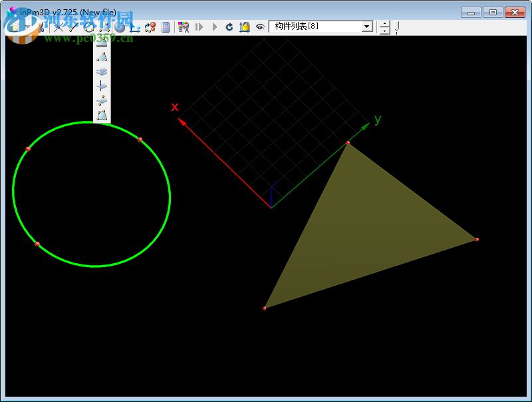Toggle the padlock icon near the eye icon
The height and width of the screenshot is (402, 532).
[x=244, y=28]
